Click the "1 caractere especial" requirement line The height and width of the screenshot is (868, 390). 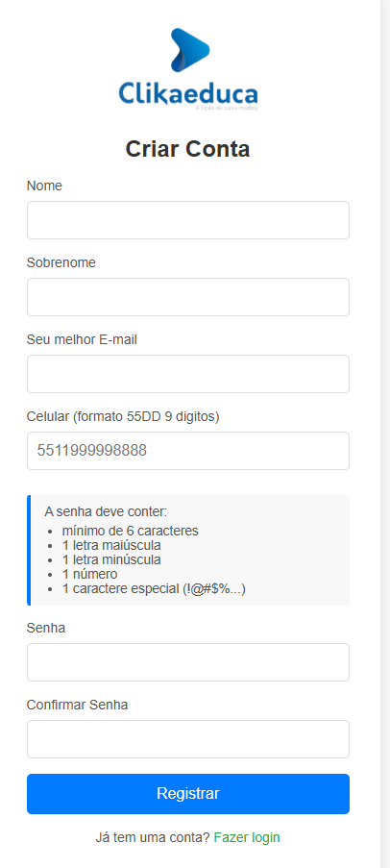tap(154, 588)
